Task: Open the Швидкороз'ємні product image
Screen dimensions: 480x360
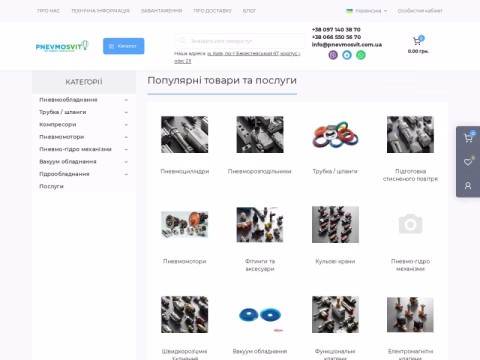Action: pyautogui.click(x=185, y=314)
